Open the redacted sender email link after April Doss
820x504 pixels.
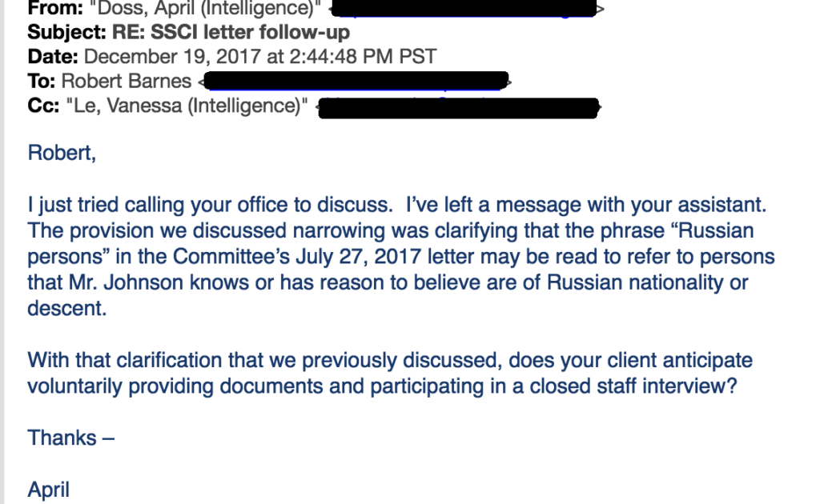click(x=464, y=9)
